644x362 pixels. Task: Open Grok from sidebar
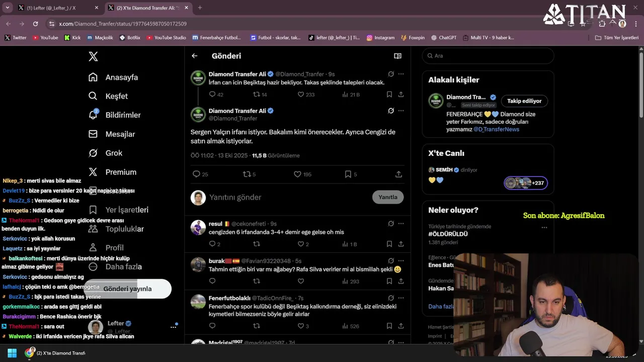pyautogui.click(x=105, y=153)
